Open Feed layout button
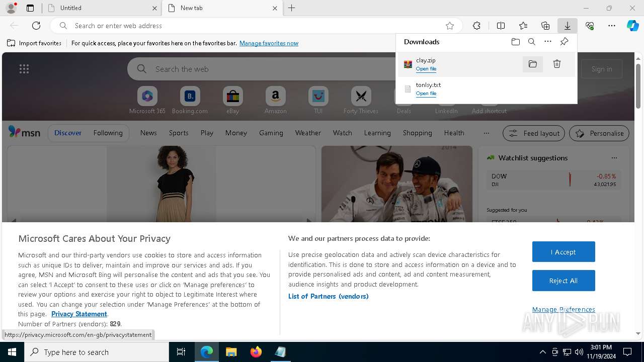This screenshot has width=644, height=362. point(534,133)
